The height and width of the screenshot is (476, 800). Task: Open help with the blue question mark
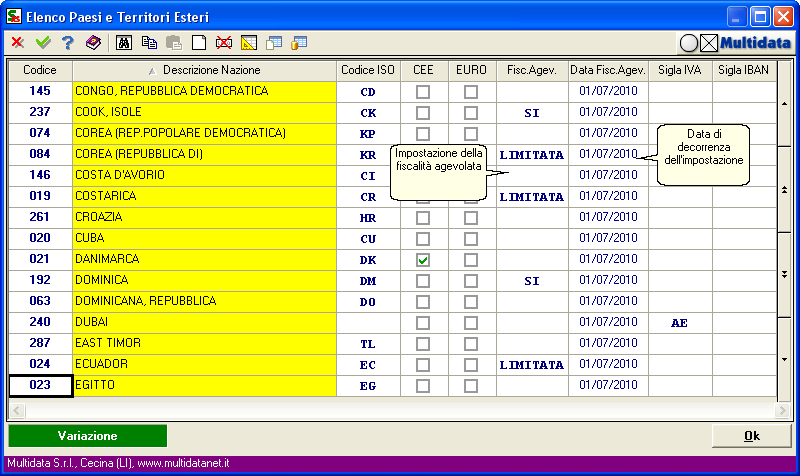click(67, 42)
